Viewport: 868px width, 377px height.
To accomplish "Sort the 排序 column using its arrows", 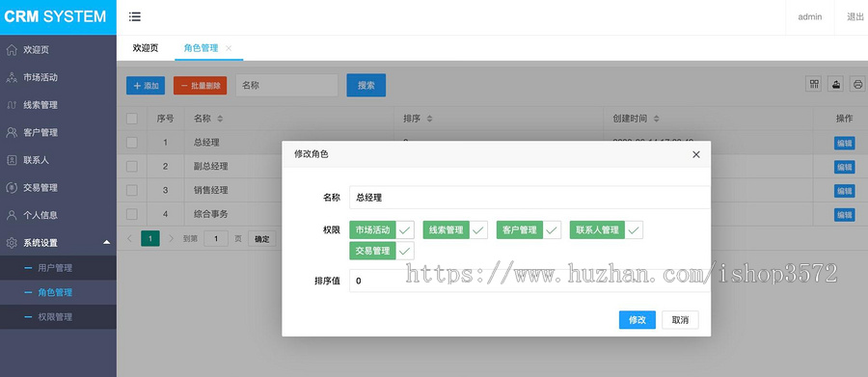I will pos(429,119).
